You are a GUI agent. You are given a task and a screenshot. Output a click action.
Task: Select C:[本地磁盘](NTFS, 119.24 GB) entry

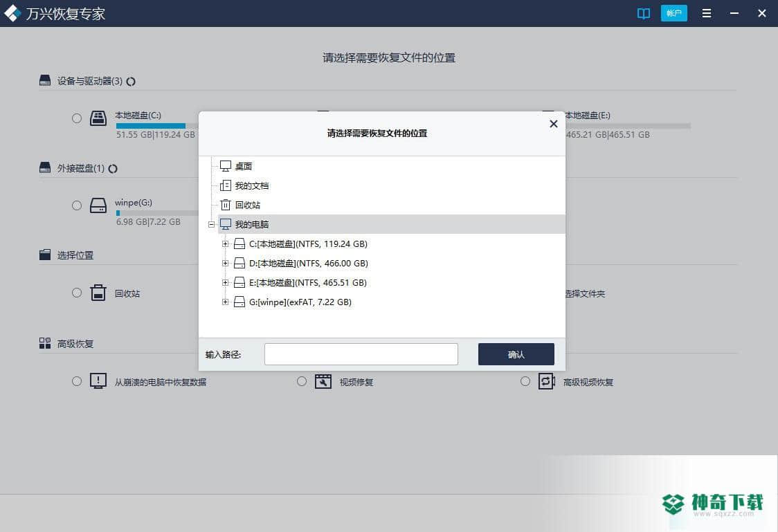click(x=308, y=244)
